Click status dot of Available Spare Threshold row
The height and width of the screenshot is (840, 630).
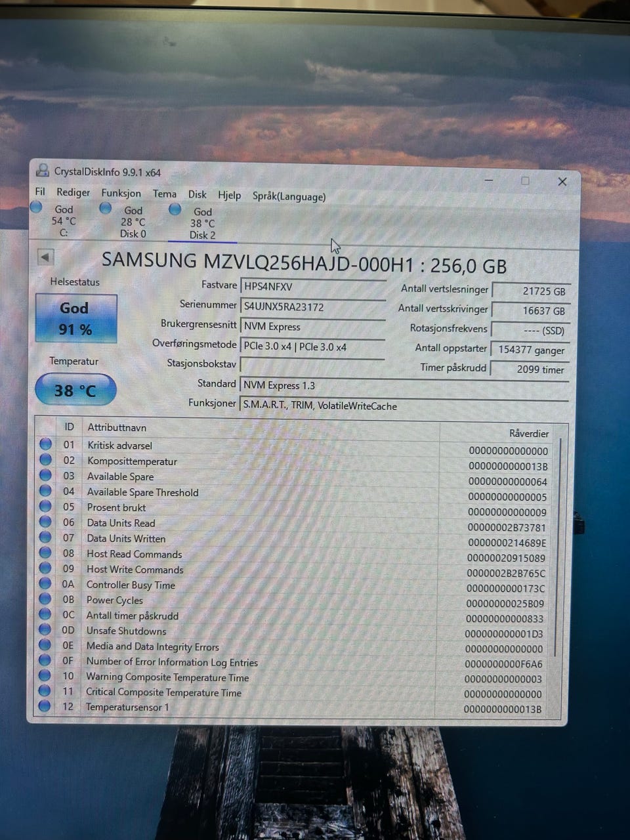coord(45,491)
